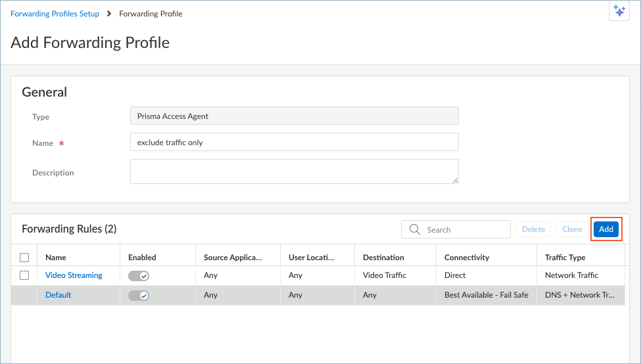641x364 pixels.
Task: Toggle the Video Streaming rule enabled switch
Action: tap(139, 276)
